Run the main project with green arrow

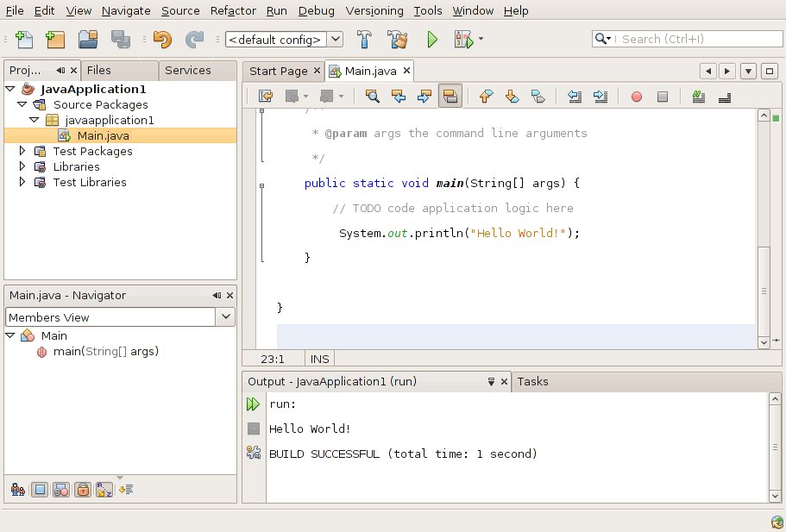(x=432, y=39)
